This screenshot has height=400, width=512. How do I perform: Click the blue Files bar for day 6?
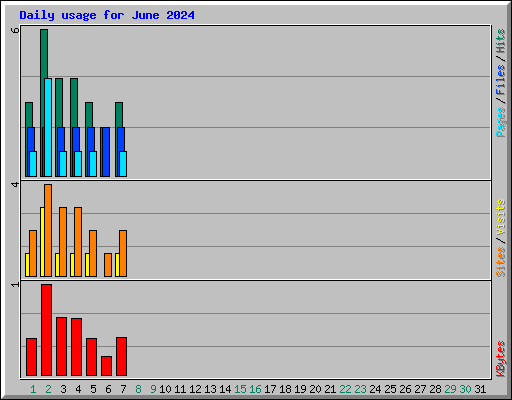coord(105,152)
